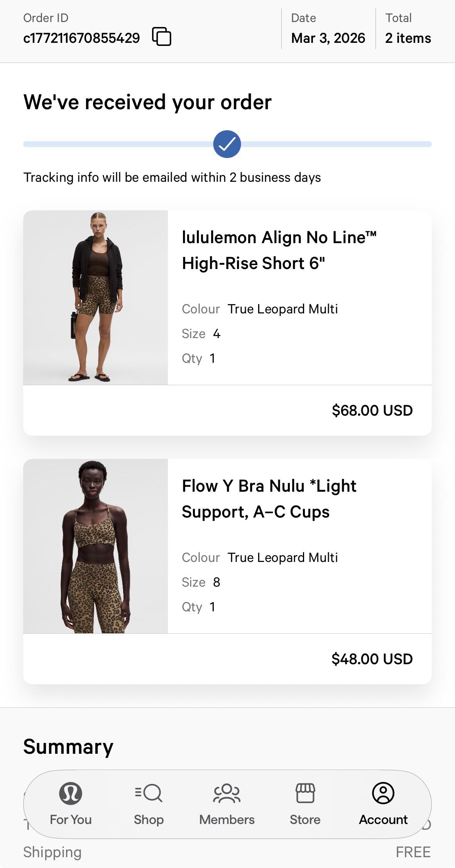Copy the order ID with the copy icon
455x868 pixels.
tap(162, 37)
